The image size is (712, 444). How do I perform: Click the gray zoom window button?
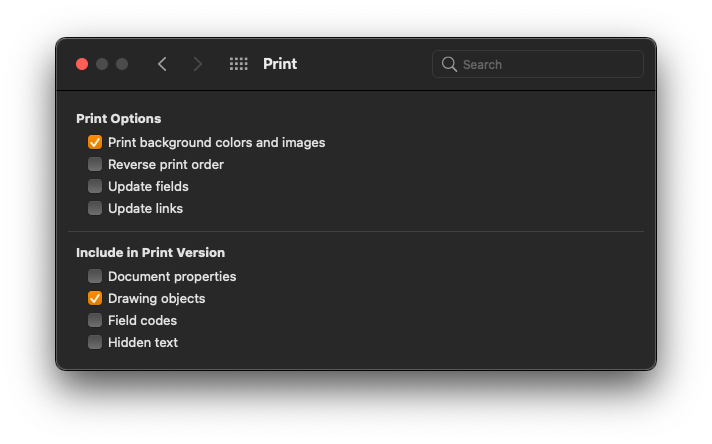click(x=122, y=64)
